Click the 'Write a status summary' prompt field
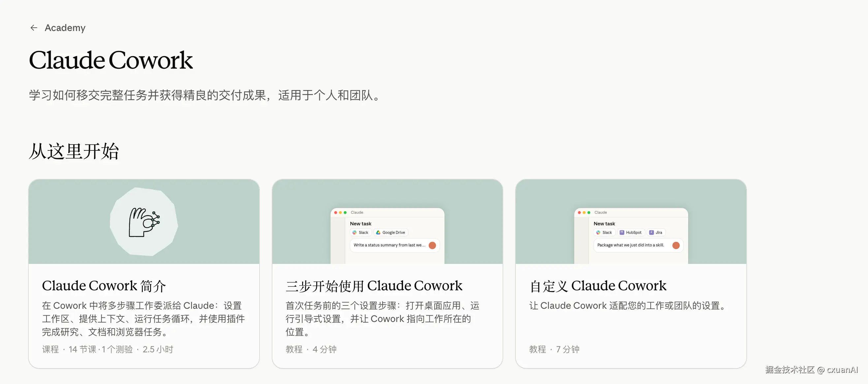 394,245
